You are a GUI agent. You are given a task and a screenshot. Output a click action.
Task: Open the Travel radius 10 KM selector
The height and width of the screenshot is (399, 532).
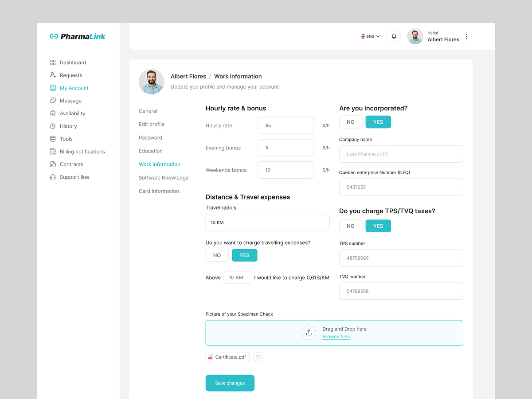[x=267, y=223]
